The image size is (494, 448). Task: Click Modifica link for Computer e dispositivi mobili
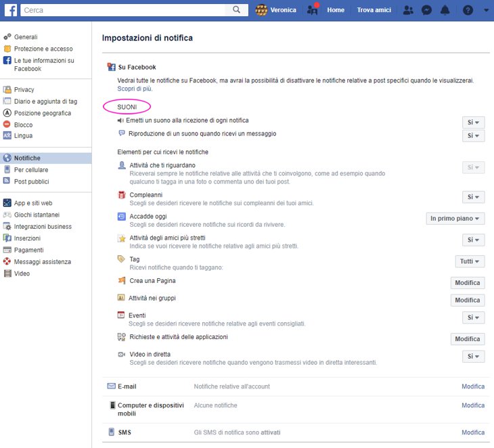point(473,405)
